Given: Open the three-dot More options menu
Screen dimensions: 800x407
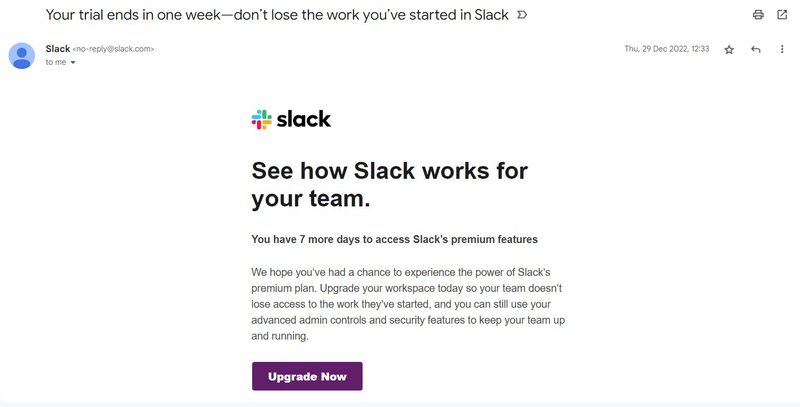Looking at the screenshot, I should pyautogui.click(x=782, y=49).
